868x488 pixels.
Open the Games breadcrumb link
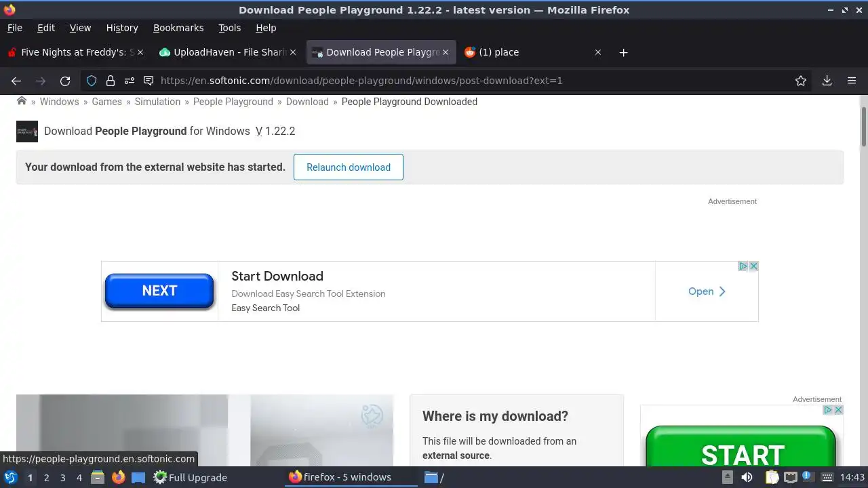pos(107,102)
